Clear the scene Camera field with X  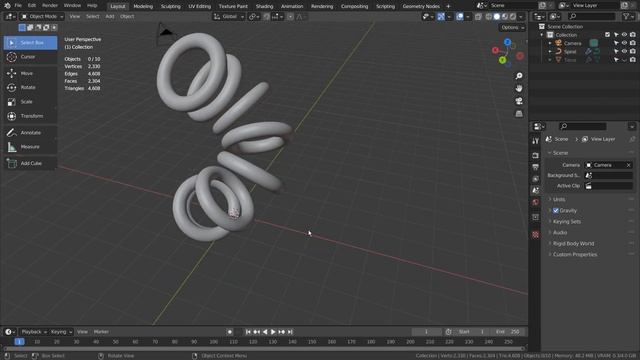click(629, 165)
